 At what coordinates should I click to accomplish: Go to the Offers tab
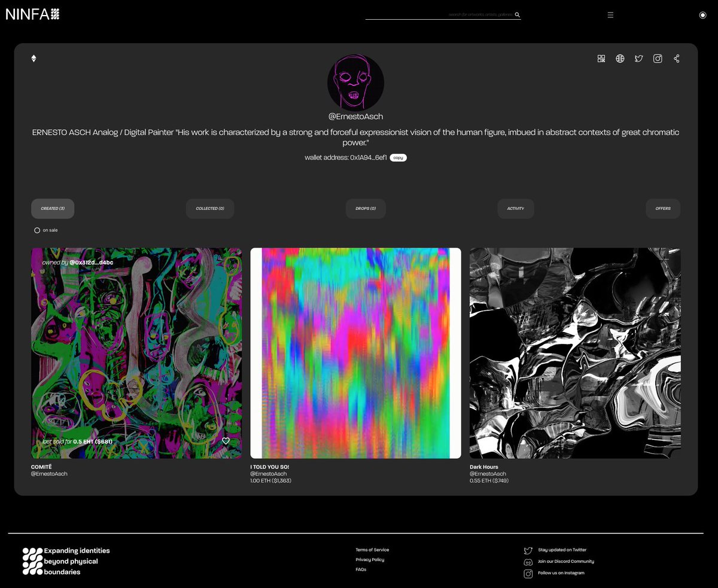[663, 209]
